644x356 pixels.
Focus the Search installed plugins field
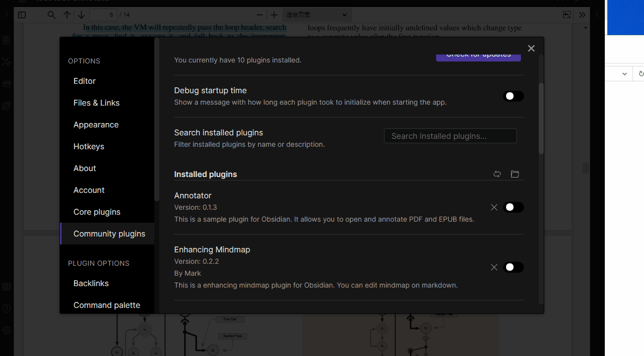tap(451, 136)
